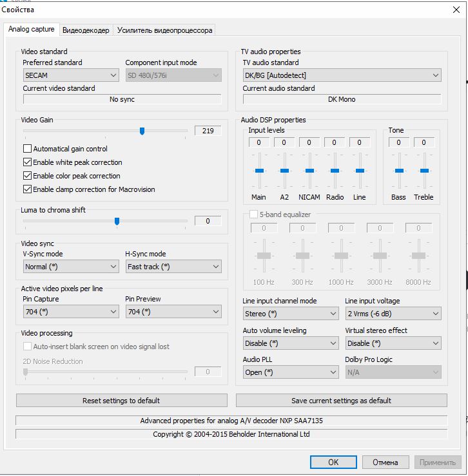Open the TV audio standard dropdown
This screenshot has height=476, width=468.
click(x=342, y=75)
